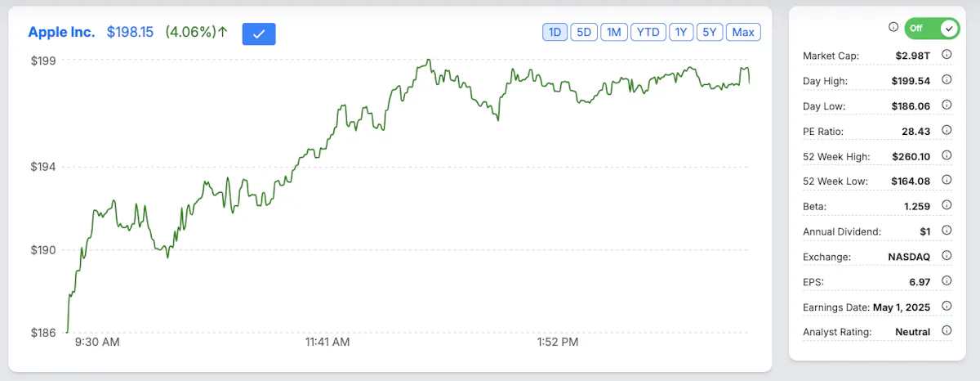Click the 6.97 EPS value

click(x=920, y=281)
